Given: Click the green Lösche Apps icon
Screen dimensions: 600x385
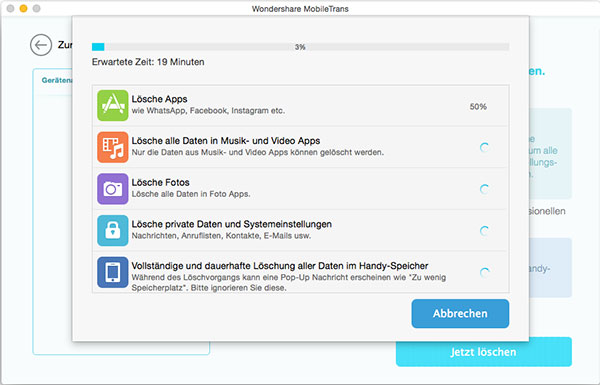Looking at the screenshot, I should (112, 106).
